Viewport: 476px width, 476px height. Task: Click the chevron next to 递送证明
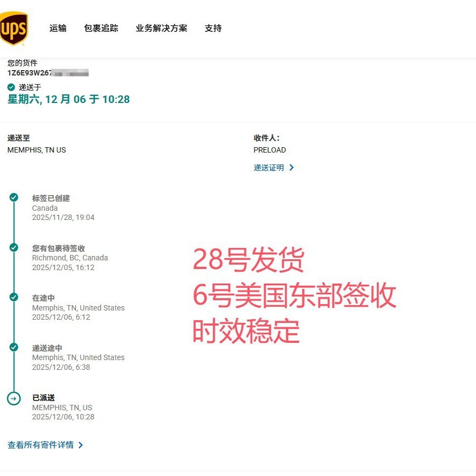292,168
